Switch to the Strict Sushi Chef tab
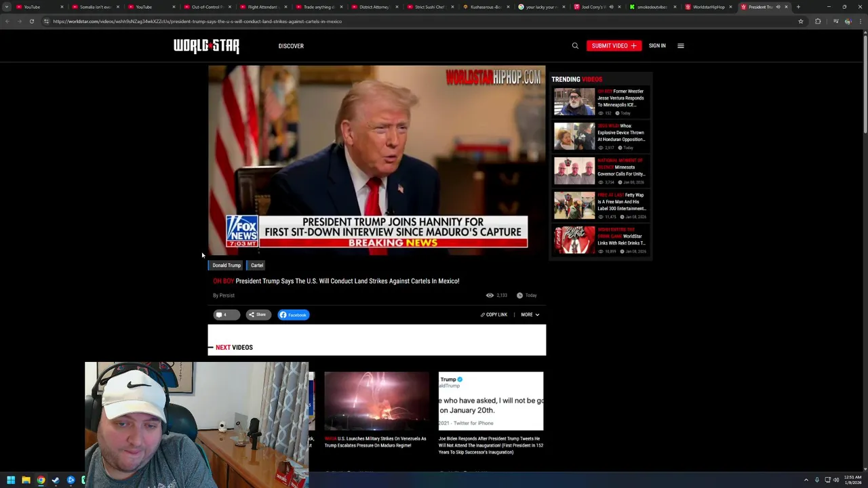Viewport: 868px width, 488px height. (430, 7)
